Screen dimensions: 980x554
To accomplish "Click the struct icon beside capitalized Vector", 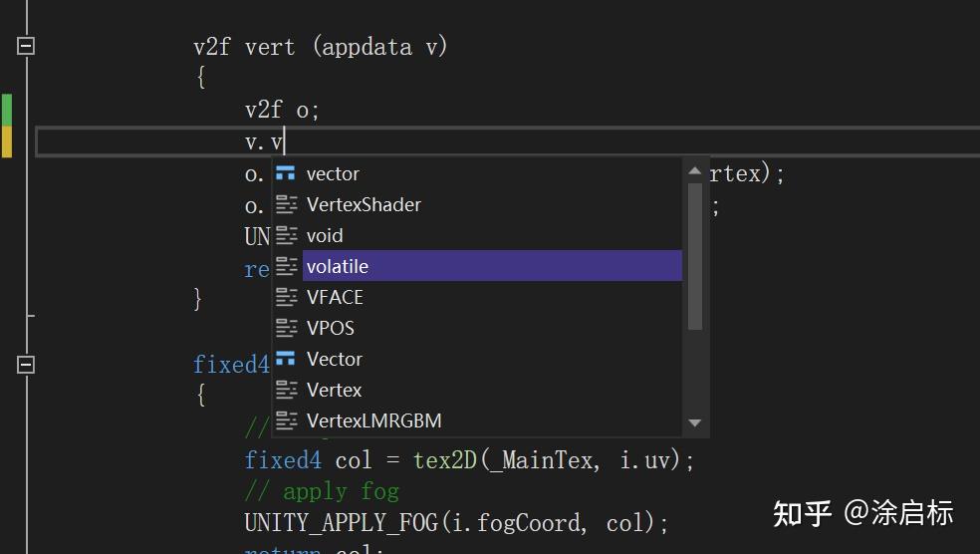I will pos(286,359).
